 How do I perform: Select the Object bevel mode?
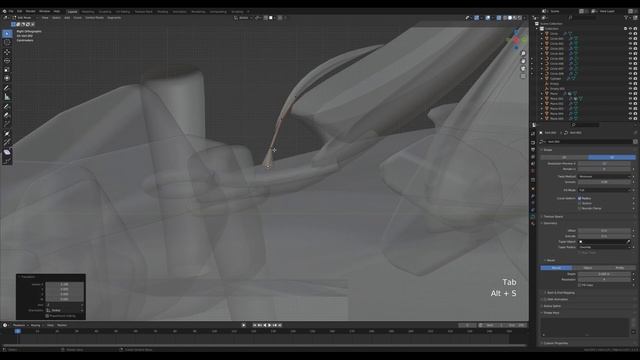(x=588, y=268)
